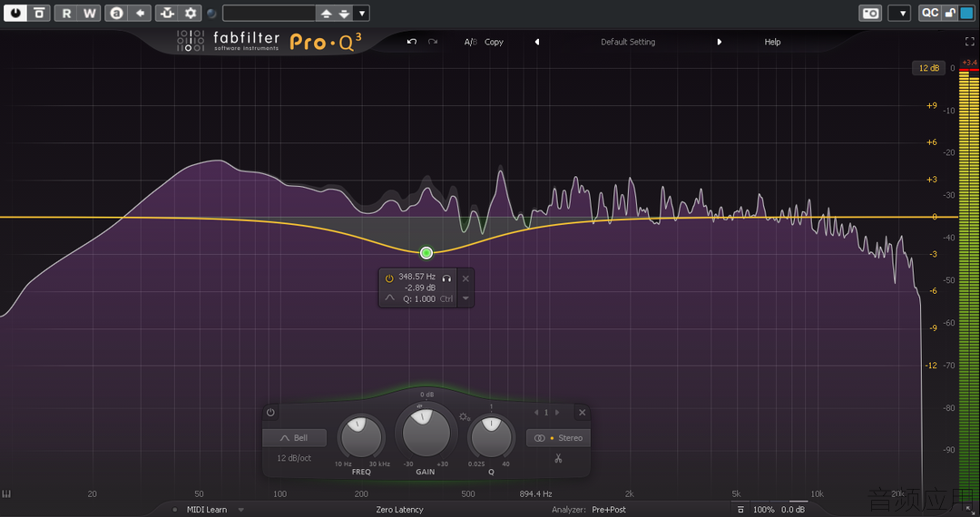Click the host preset name field

(x=269, y=13)
